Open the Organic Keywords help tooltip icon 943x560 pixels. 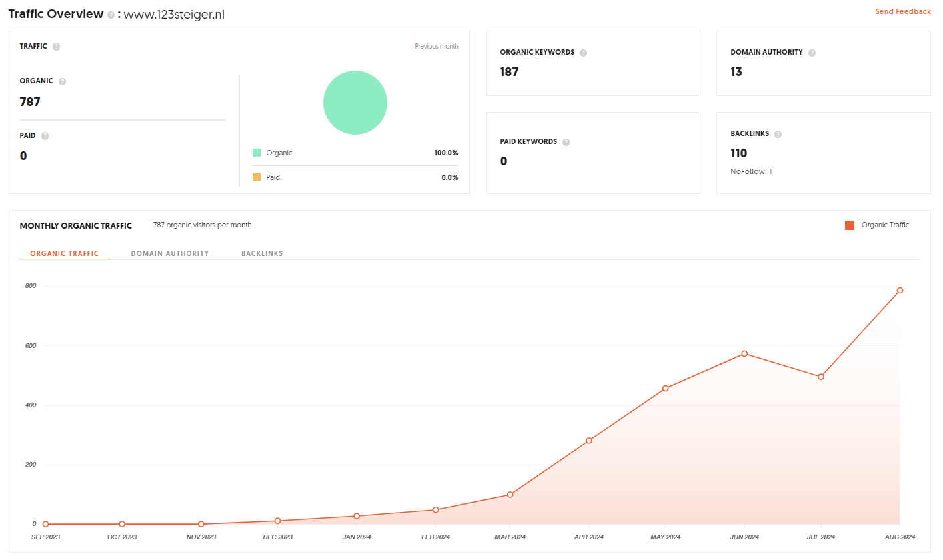pos(583,53)
